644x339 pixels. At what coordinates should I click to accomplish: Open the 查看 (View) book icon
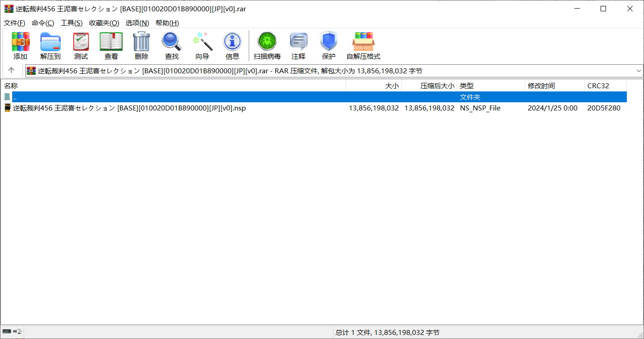(111, 46)
